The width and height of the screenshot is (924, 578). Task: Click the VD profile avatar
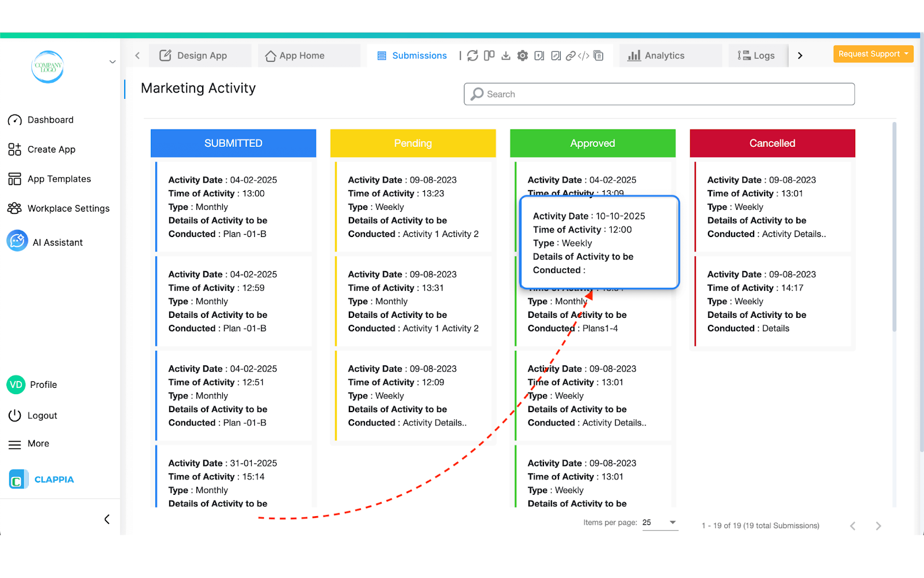[16, 384]
